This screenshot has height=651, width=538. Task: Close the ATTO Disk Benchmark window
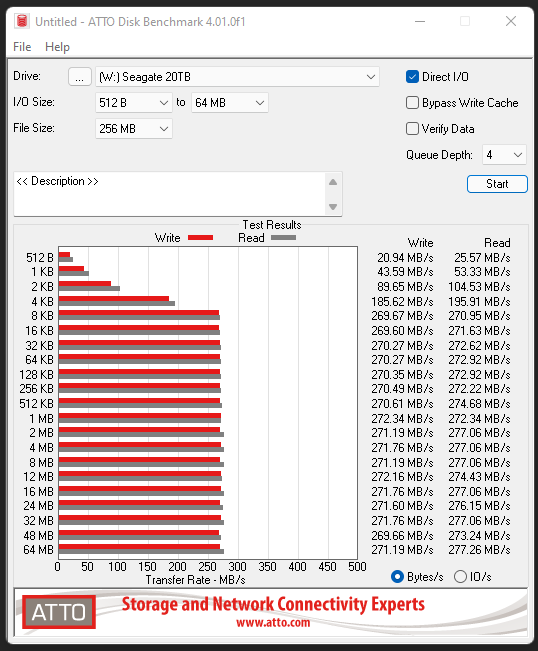coord(511,21)
